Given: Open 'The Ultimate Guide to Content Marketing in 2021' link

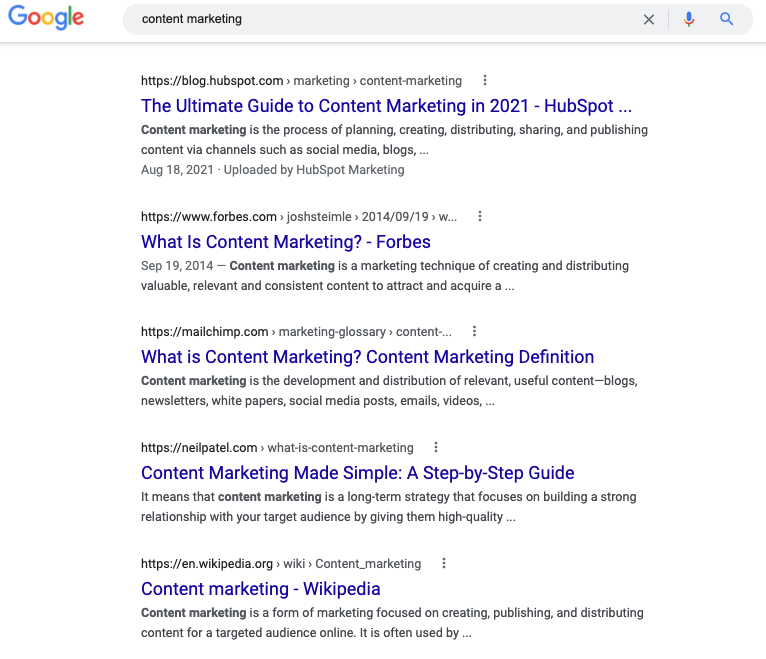Looking at the screenshot, I should click(x=386, y=106).
